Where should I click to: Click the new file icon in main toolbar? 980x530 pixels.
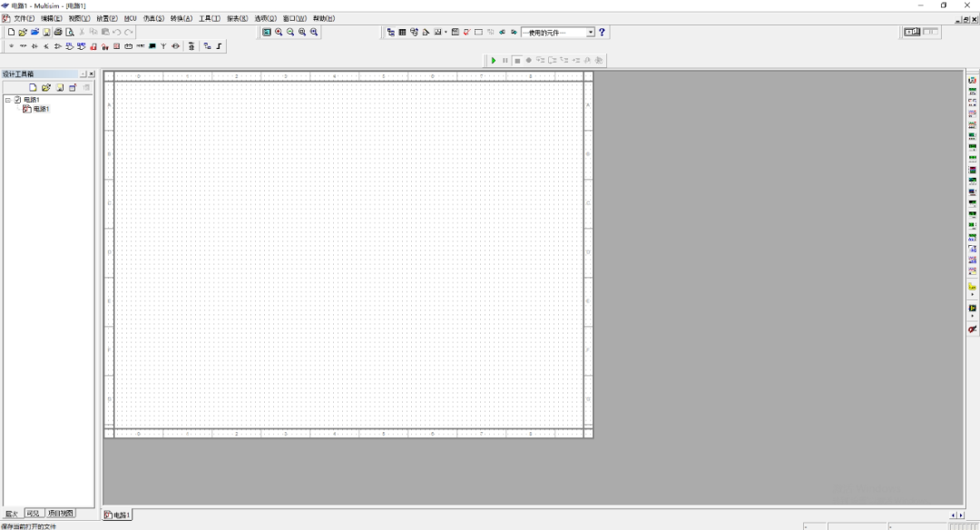[x=11, y=32]
